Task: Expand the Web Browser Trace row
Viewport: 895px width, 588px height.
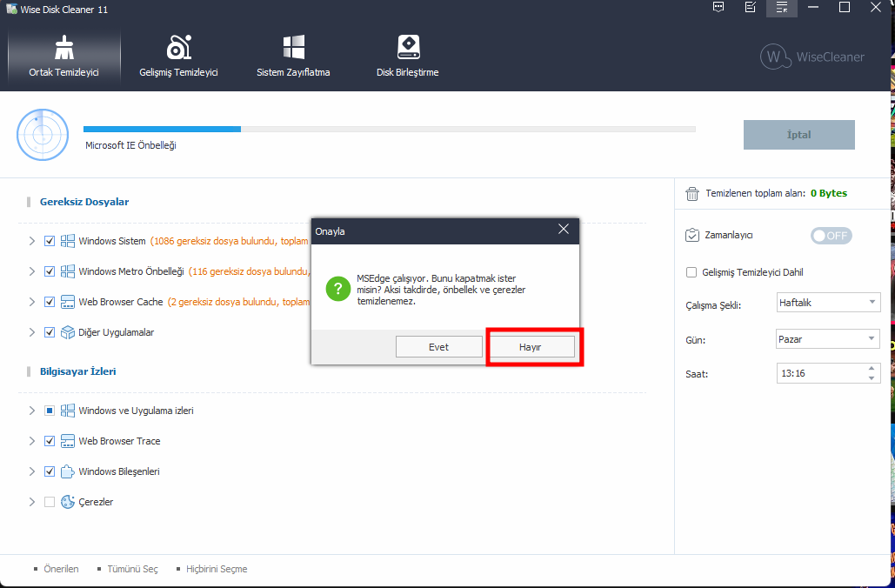Action: click(x=32, y=441)
